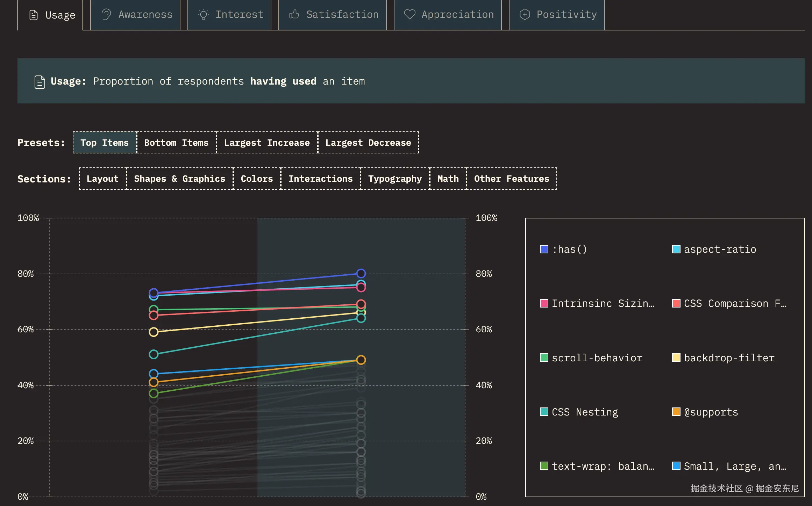Filter by Shapes & Graphics section
The width and height of the screenshot is (812, 506).
coord(180,179)
